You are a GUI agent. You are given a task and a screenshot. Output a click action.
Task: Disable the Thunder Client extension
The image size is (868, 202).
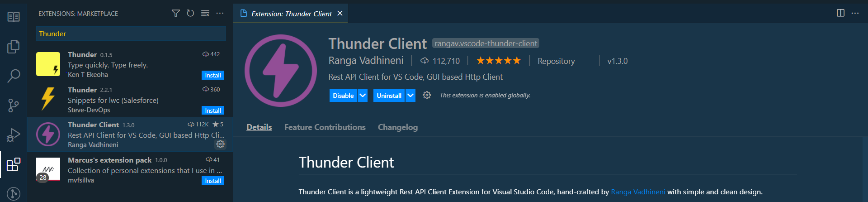click(x=343, y=96)
